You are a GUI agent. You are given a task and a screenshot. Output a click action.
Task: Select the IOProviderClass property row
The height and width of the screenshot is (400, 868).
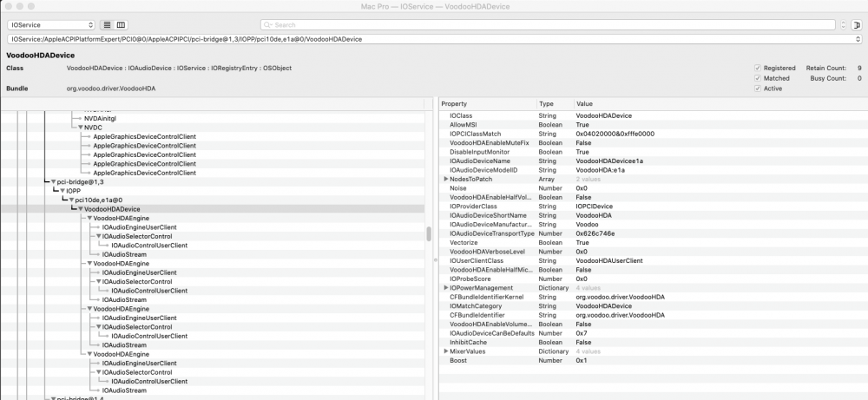(654, 207)
